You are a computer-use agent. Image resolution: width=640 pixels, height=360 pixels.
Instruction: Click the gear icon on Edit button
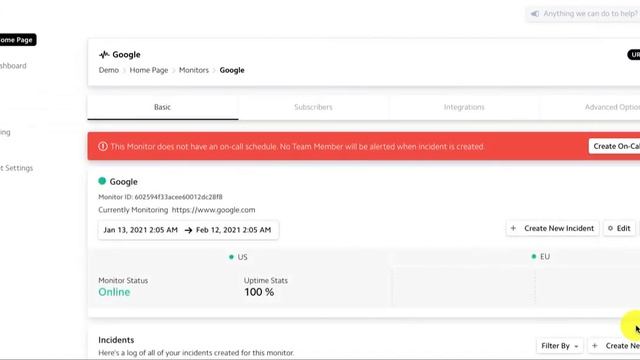[x=611, y=228]
